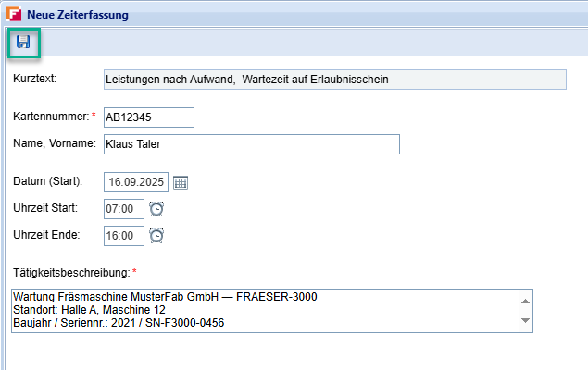
Task: Click the 'Datum (Start):' label
Action: (48, 180)
